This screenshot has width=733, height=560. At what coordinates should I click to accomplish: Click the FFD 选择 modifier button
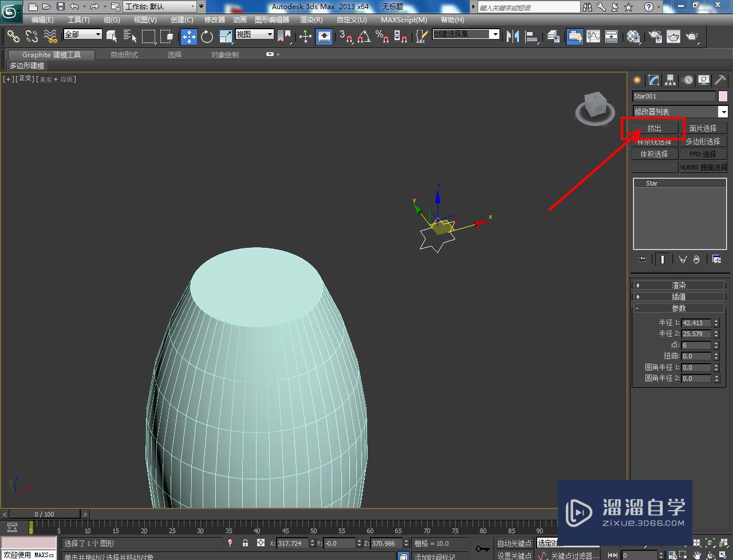pyautogui.click(x=703, y=154)
